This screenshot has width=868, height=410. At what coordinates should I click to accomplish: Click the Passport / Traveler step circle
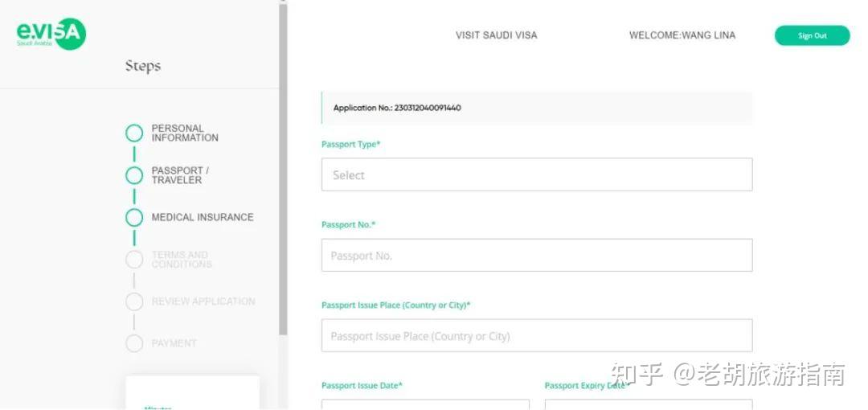coord(134,175)
